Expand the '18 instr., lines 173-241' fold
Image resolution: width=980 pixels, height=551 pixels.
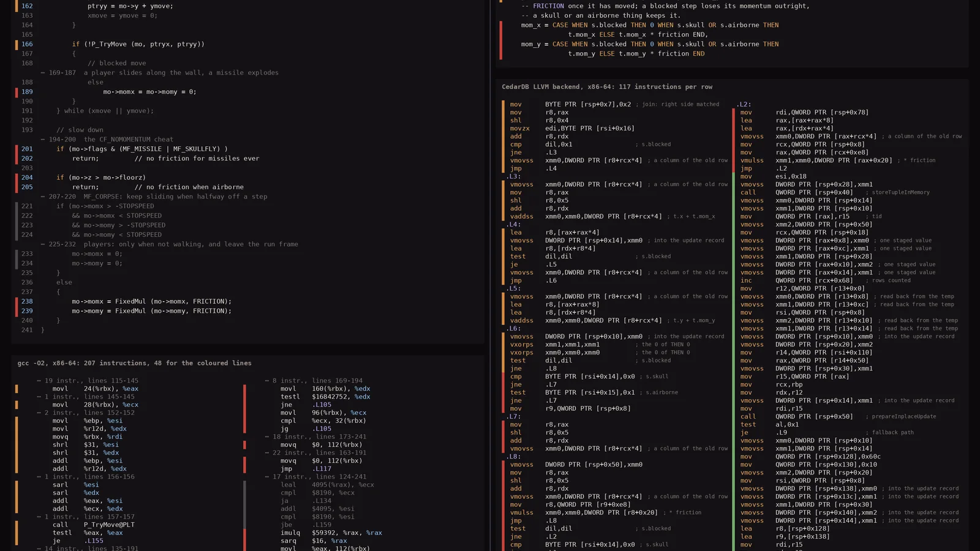(x=315, y=437)
